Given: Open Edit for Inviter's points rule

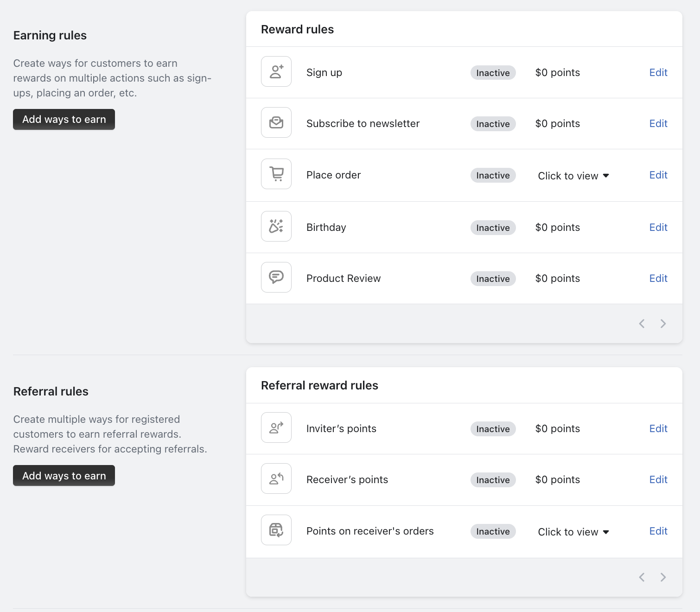Looking at the screenshot, I should click(x=658, y=428).
